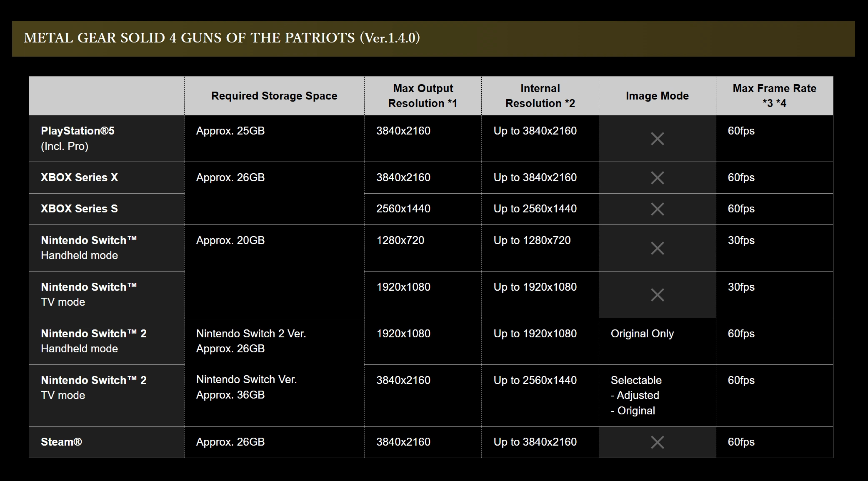Click the 2560x1440 output resolution cell

(423, 209)
